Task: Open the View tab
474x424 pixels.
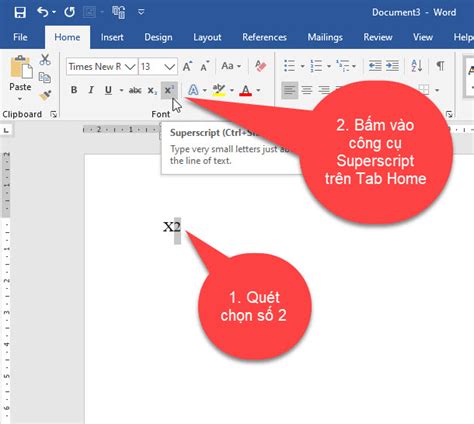Action: click(x=423, y=37)
